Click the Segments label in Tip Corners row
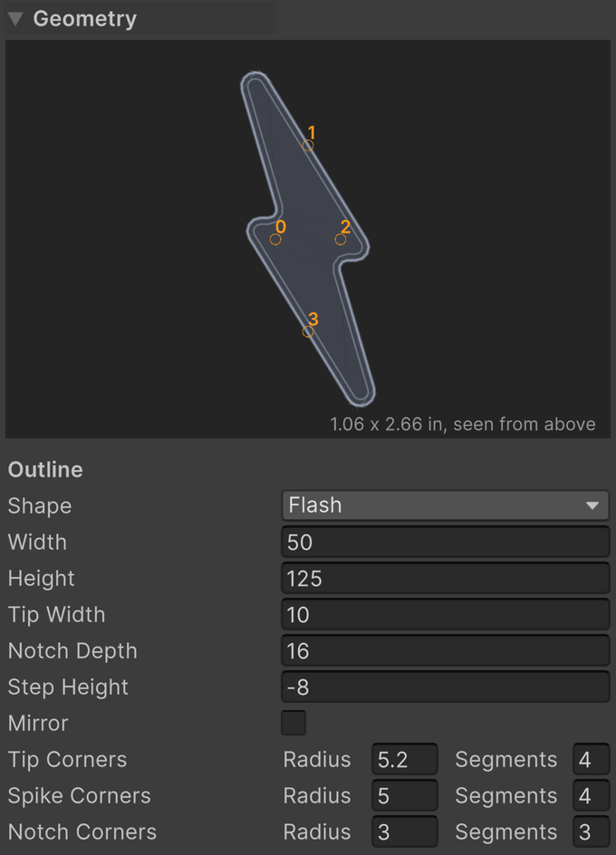Image resolution: width=616 pixels, height=855 pixels. pos(506,760)
